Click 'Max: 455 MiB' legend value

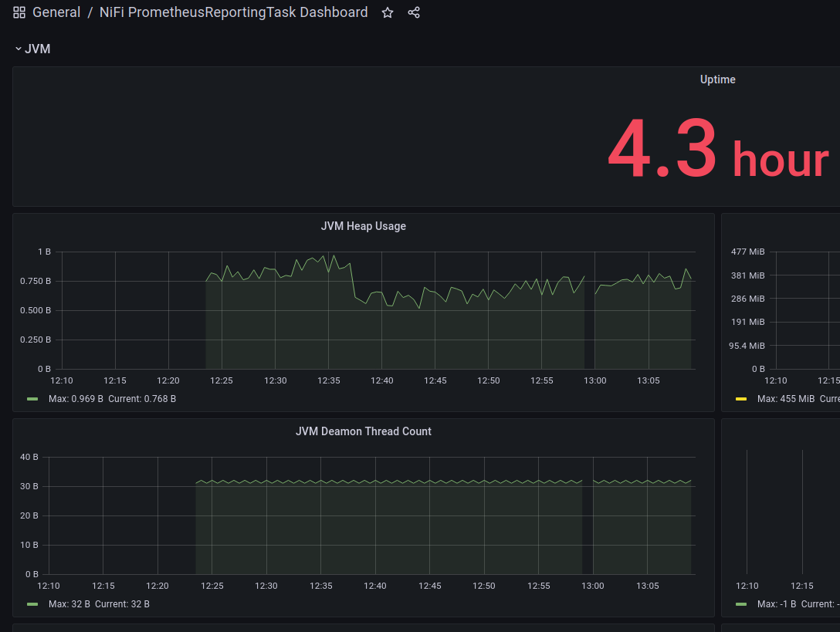pyautogui.click(x=786, y=399)
